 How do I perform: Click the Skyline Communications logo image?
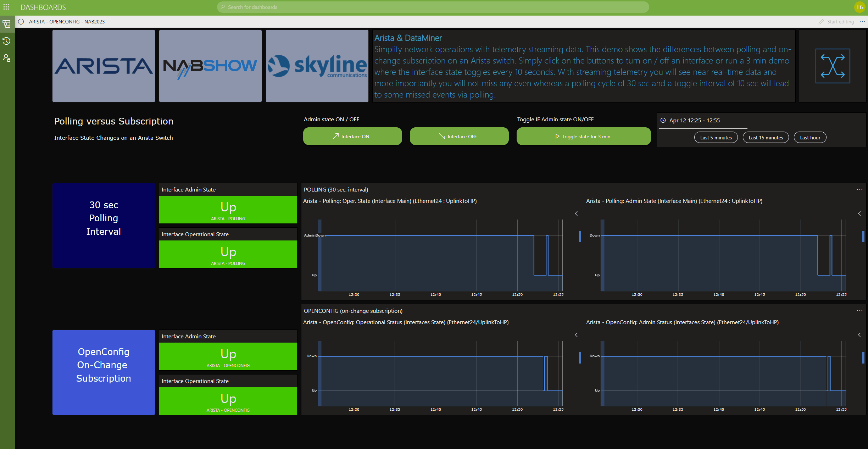317,66
